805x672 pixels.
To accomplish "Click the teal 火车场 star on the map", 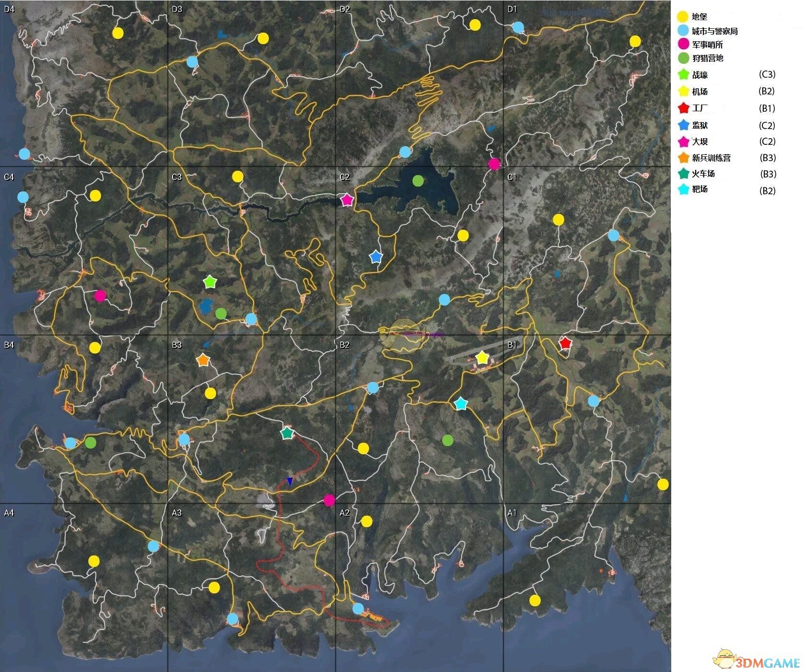I will (287, 433).
